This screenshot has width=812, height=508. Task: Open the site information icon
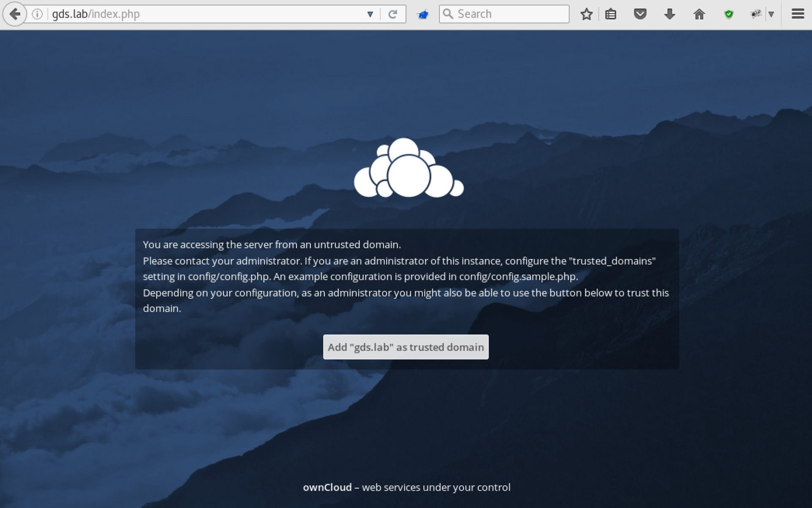pyautogui.click(x=37, y=14)
